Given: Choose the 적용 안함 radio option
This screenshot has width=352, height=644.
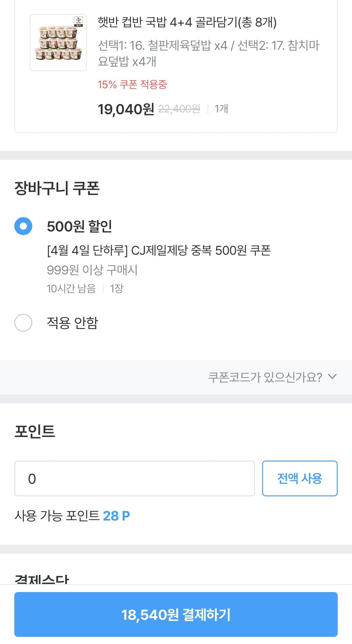Looking at the screenshot, I should coord(23,322).
